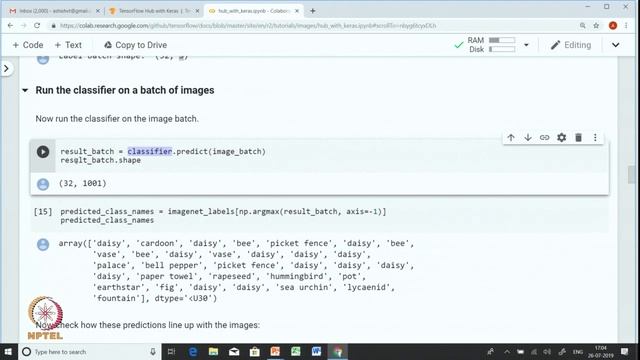Switch to the Gmail Inbox tab
Image resolution: width=640 pixels, height=360 pixels.
54,11
